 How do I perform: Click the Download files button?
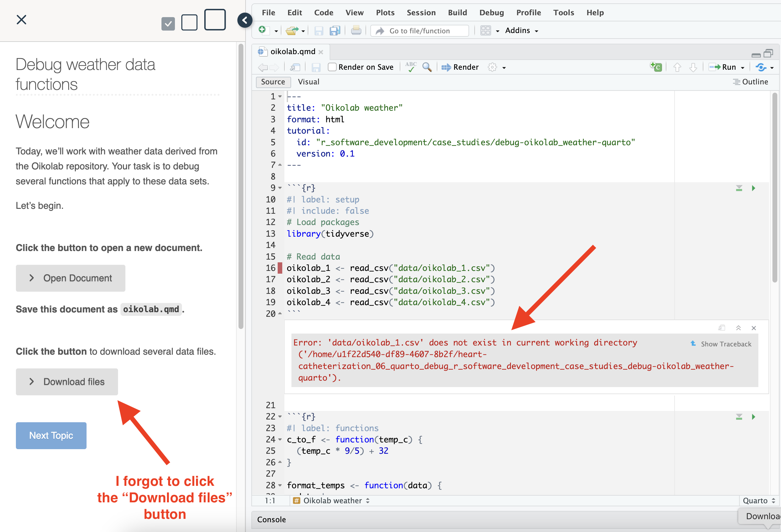tap(67, 382)
